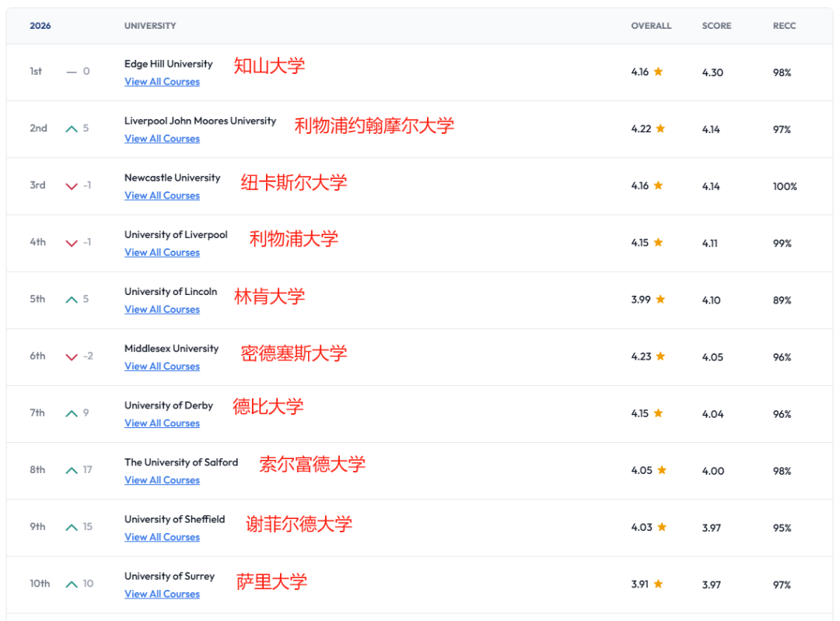This screenshot has height=621, width=840.
Task: Select the Middlesex University name
Action: [171, 349]
